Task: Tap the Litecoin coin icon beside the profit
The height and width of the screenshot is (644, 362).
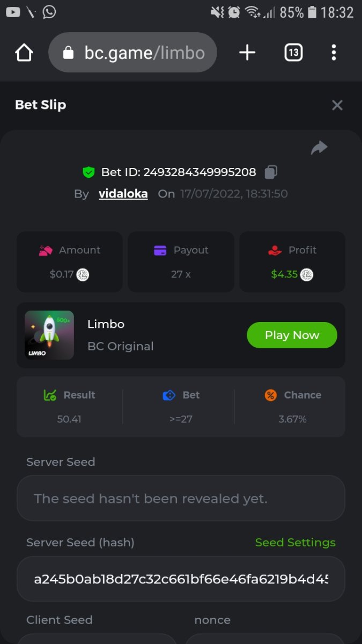Action: coord(307,275)
